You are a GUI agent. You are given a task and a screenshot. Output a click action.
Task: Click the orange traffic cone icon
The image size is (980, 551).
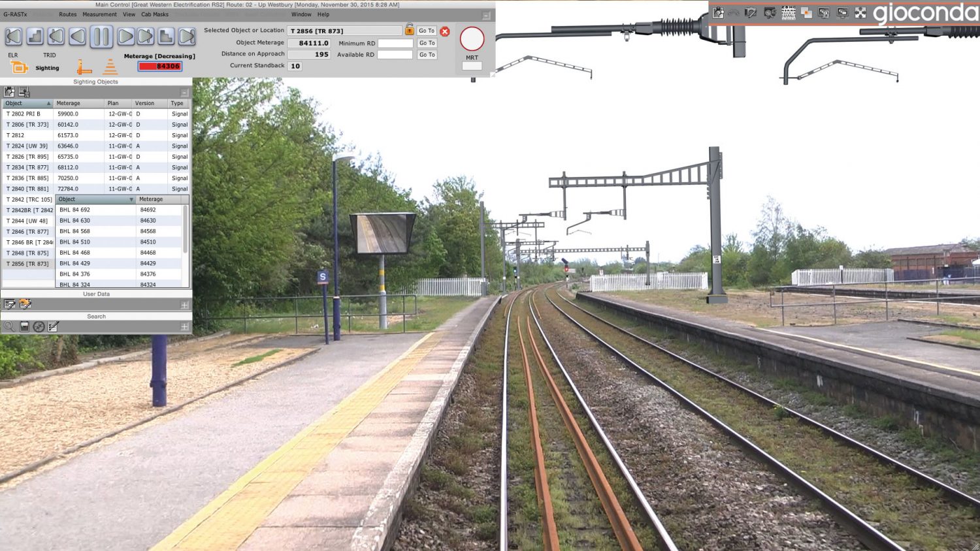point(110,67)
